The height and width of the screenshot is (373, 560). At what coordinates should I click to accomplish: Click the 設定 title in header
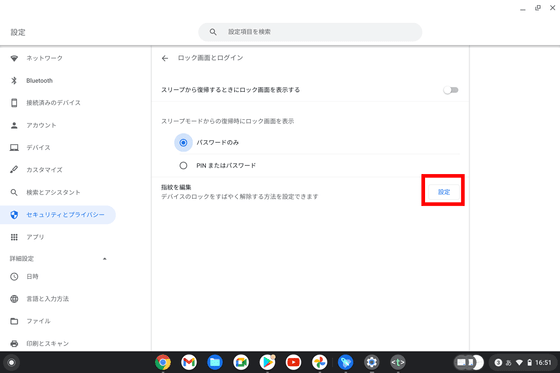(x=18, y=33)
